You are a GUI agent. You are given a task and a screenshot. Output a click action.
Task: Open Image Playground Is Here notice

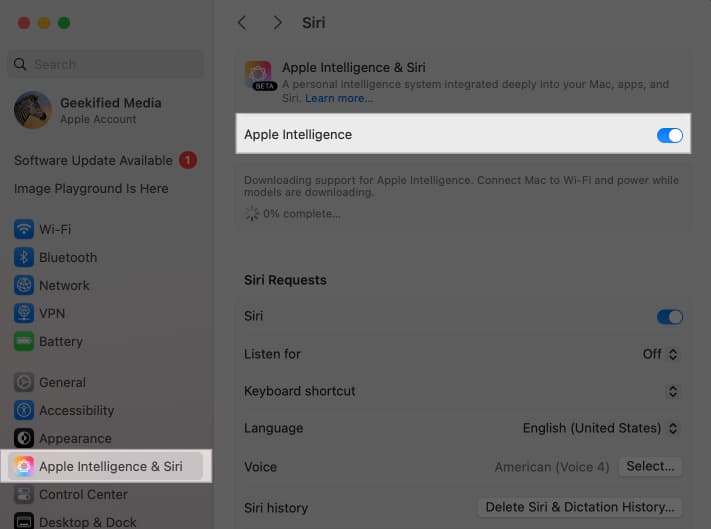click(91, 189)
